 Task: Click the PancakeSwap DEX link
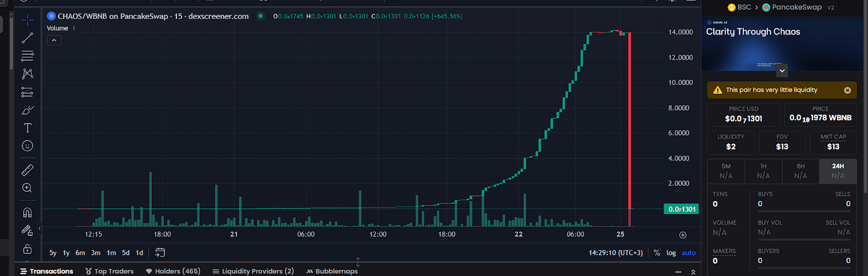(x=792, y=7)
